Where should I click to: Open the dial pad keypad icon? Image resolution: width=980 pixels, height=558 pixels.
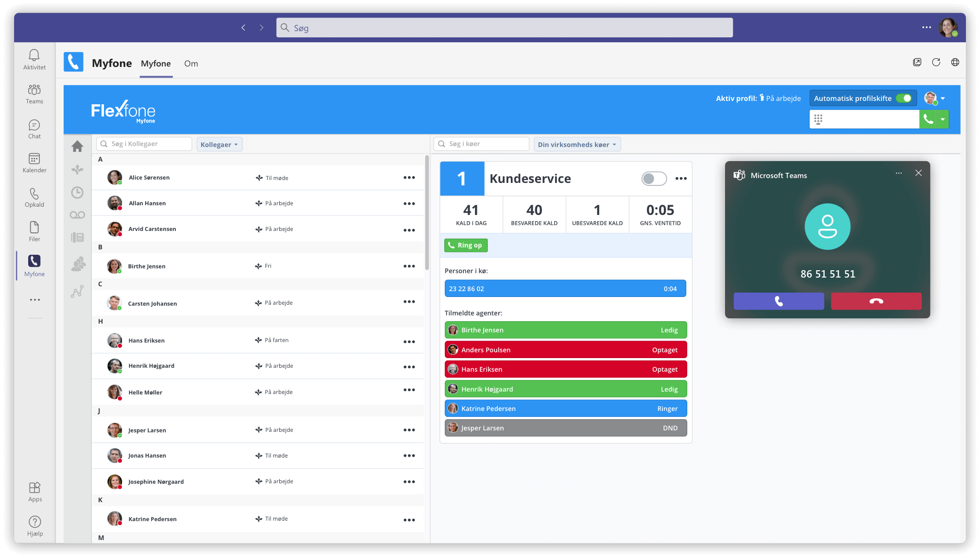tap(818, 119)
